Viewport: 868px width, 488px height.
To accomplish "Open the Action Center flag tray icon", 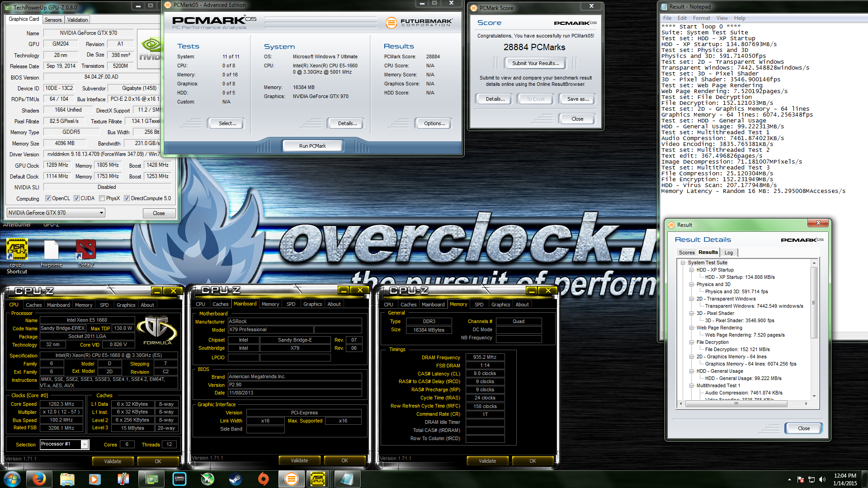I will pos(801,479).
